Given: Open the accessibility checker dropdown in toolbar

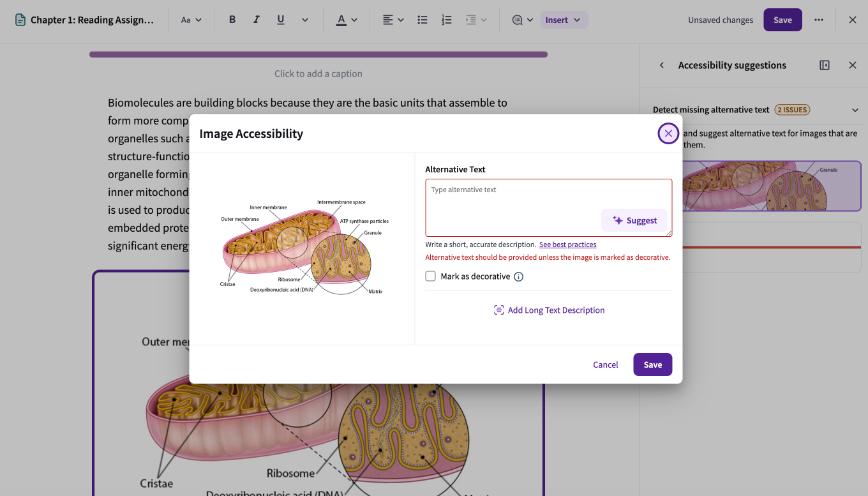Looking at the screenshot, I should point(523,20).
